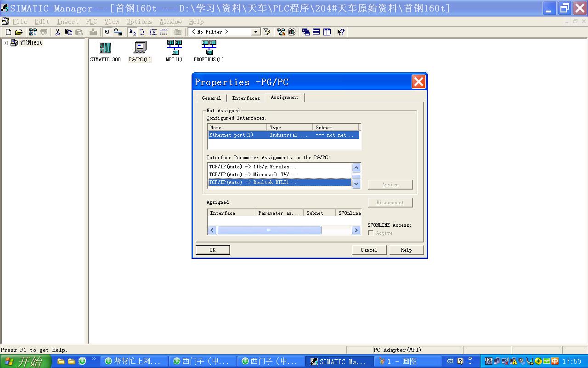The width and height of the screenshot is (588, 368).
Task: Select TCP/IP(Auto) -> Realtek RTL81 entry
Action: 280,182
